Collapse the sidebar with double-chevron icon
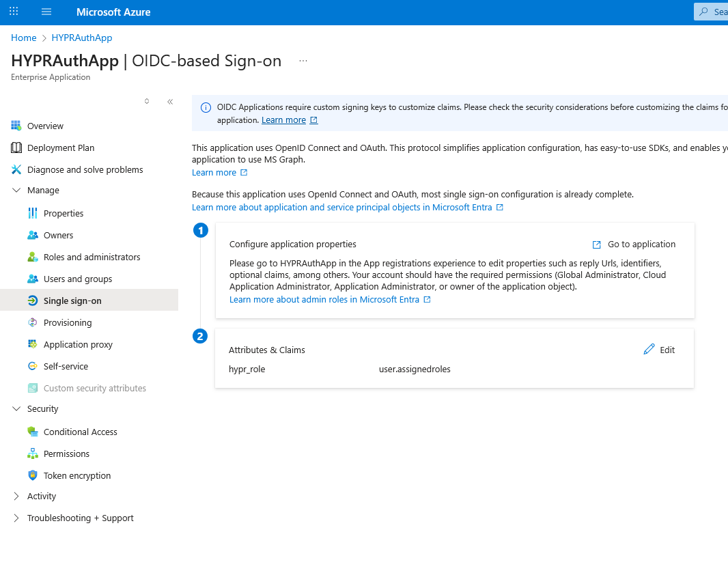Screen dimensions: 728x573 tap(170, 102)
